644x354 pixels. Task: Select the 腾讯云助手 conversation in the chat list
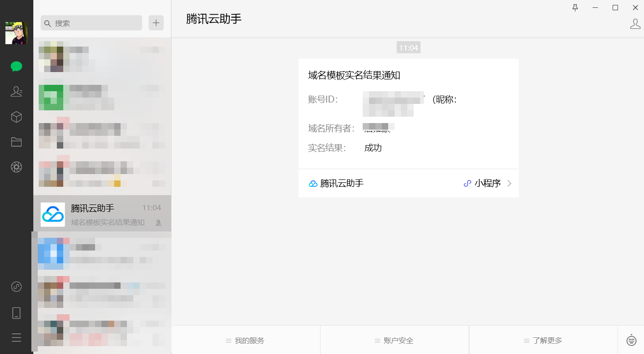point(102,213)
